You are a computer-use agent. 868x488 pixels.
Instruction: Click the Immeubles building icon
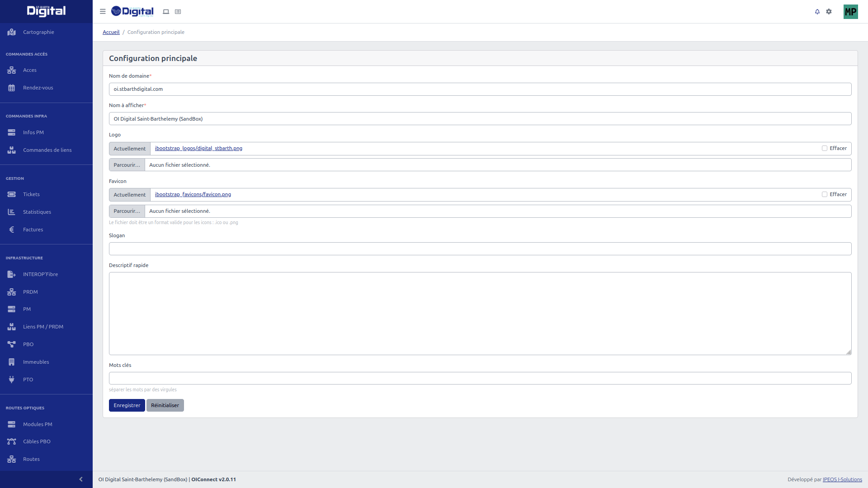pyautogui.click(x=12, y=362)
